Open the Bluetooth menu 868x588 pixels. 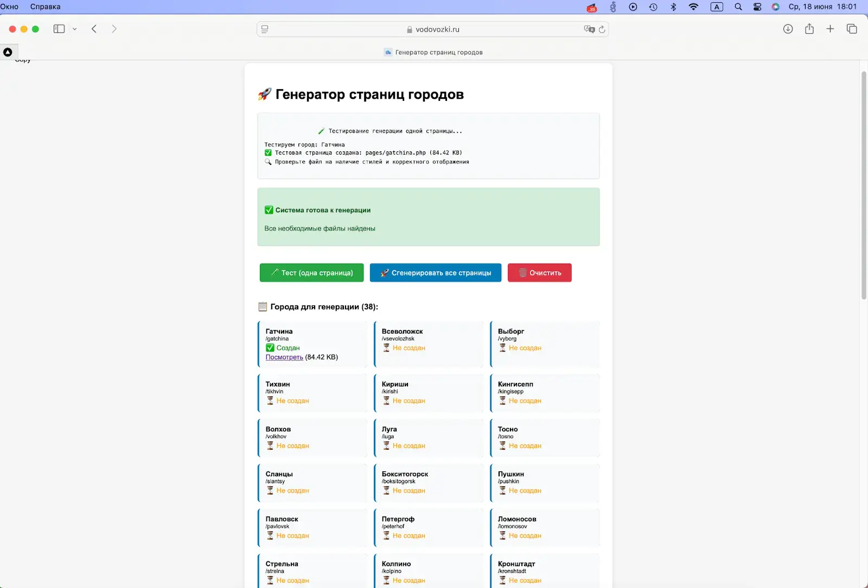pyautogui.click(x=673, y=7)
